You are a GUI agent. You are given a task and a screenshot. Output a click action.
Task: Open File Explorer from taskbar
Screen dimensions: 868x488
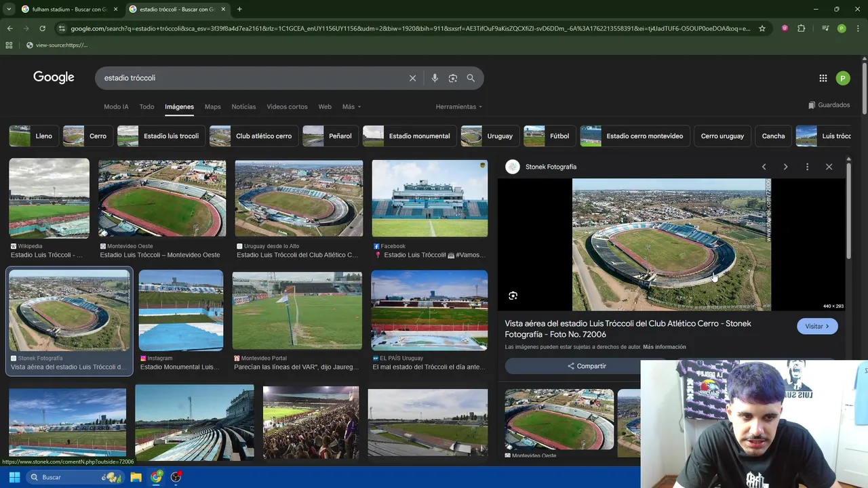pos(136,477)
